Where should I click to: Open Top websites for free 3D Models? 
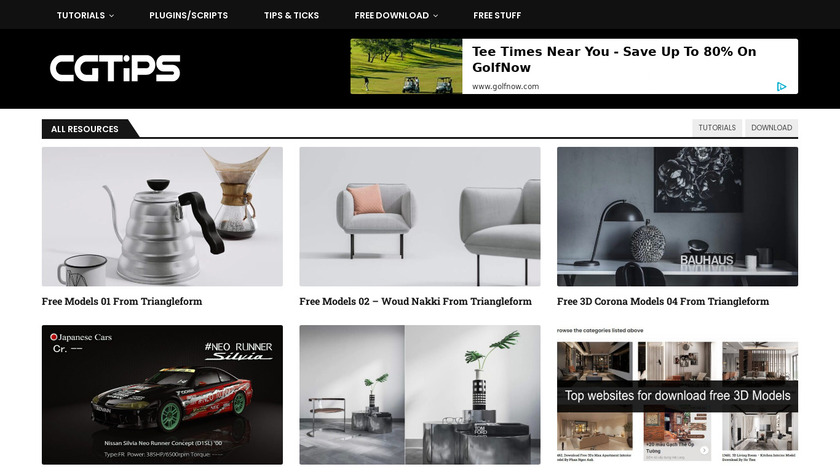point(677,395)
